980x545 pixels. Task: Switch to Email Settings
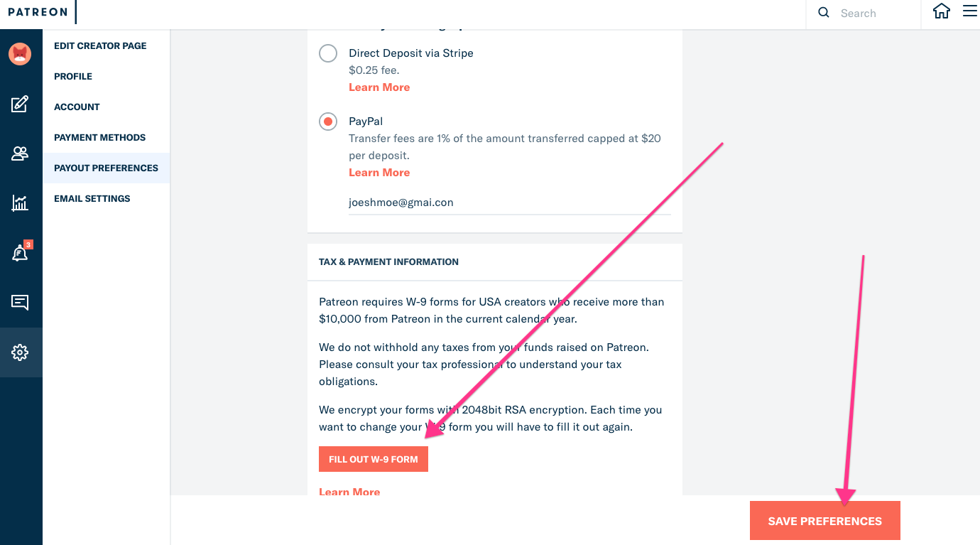[x=92, y=198]
